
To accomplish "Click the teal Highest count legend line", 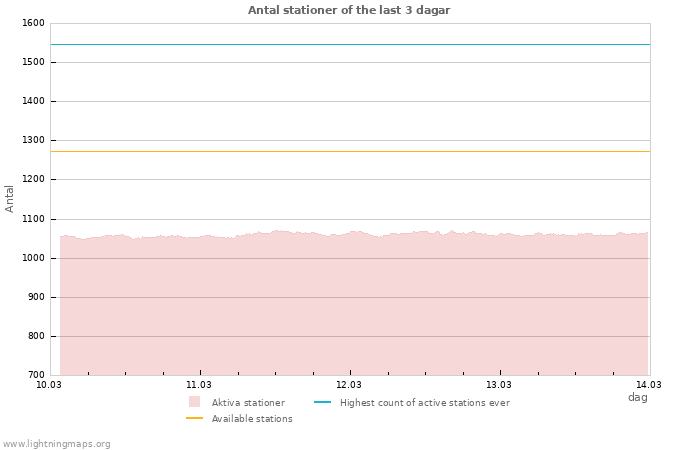I will pyautogui.click(x=322, y=402).
